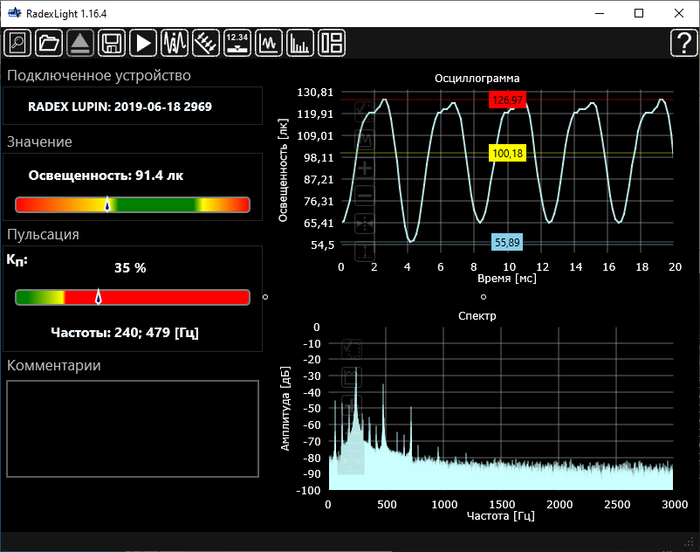Save measurement with the floppy disk icon
This screenshot has height=552, width=700.
click(x=112, y=42)
